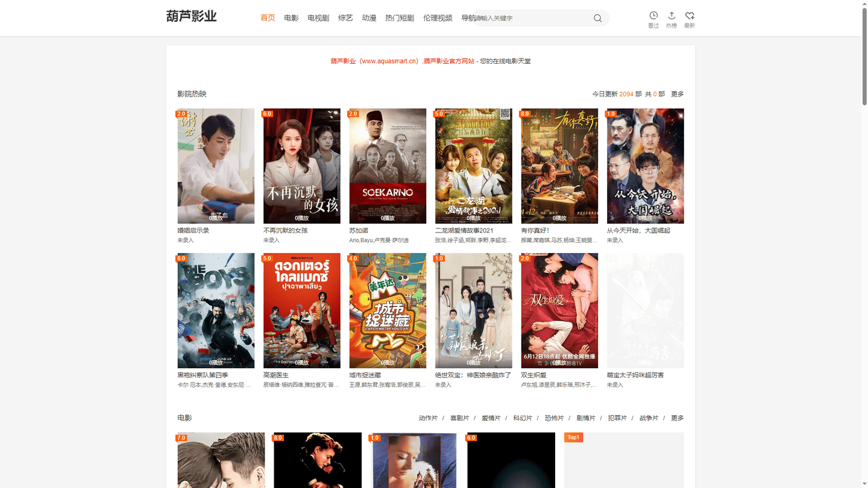Filter movies by 科幻片
The width and height of the screenshot is (868, 488).
(523, 418)
